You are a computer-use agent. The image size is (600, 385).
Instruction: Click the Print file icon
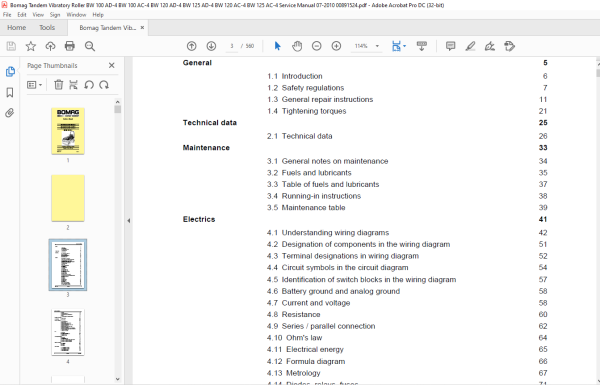click(70, 46)
